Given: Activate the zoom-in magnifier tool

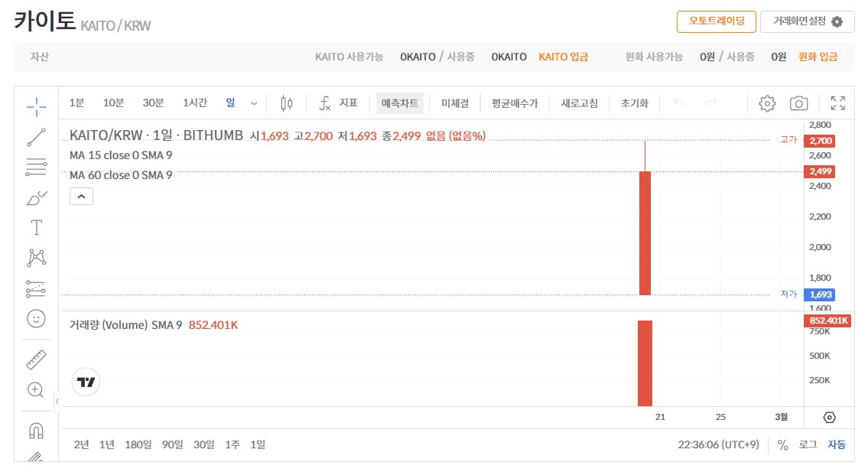Looking at the screenshot, I should [x=35, y=389].
